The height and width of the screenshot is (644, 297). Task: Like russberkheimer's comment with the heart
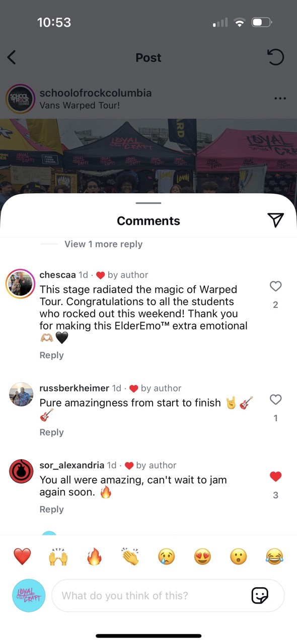275,399
